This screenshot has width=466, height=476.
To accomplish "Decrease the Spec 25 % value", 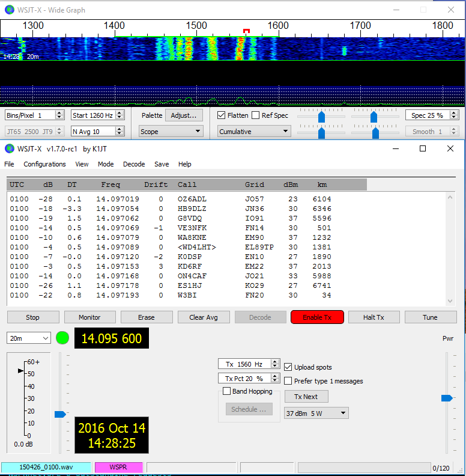I will click(x=454, y=118).
